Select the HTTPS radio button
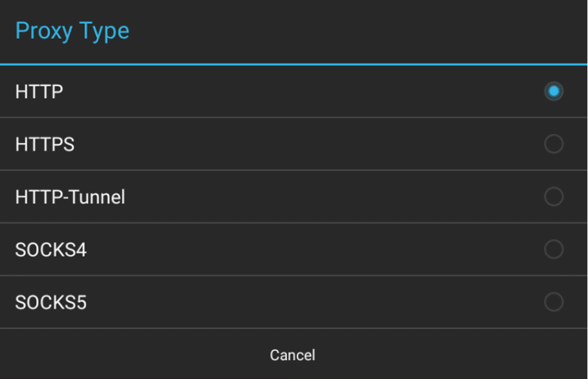The image size is (588, 379). [x=552, y=144]
